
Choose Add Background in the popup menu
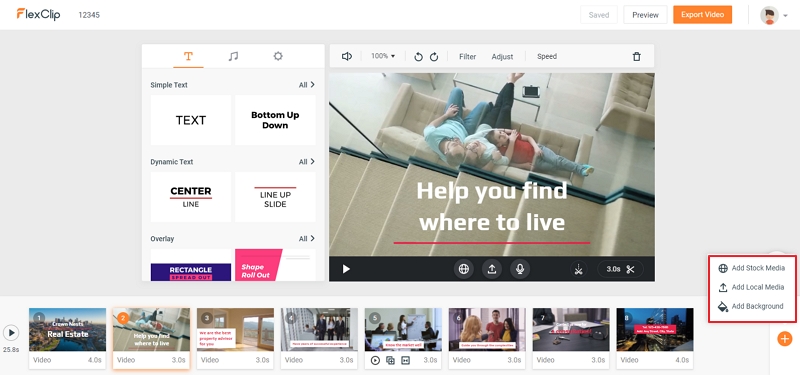tap(751, 306)
